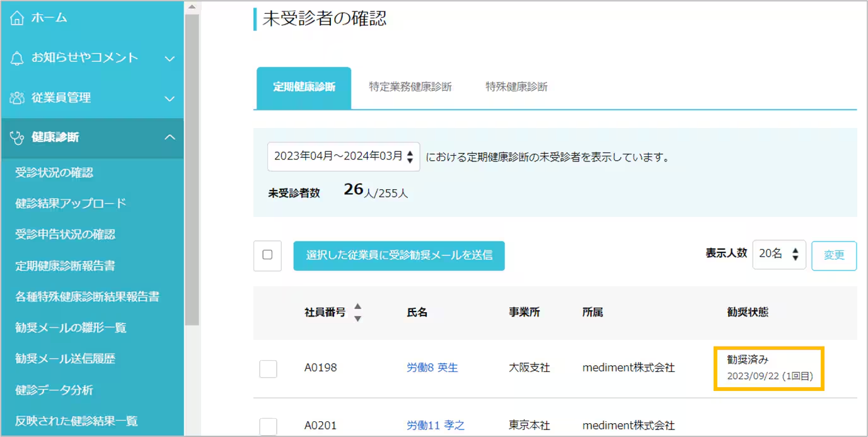The height and width of the screenshot is (437, 868).
Task: Switch to 特定業務健康診断 tab
Action: tap(410, 88)
